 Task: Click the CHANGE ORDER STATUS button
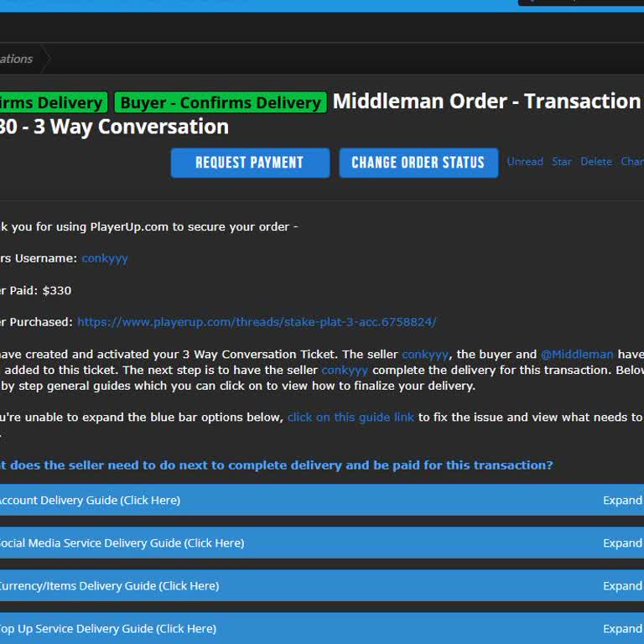(418, 163)
